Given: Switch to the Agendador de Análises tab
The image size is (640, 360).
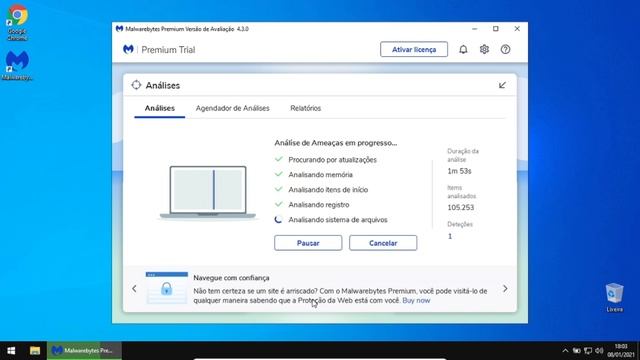Looking at the screenshot, I should click(x=233, y=108).
